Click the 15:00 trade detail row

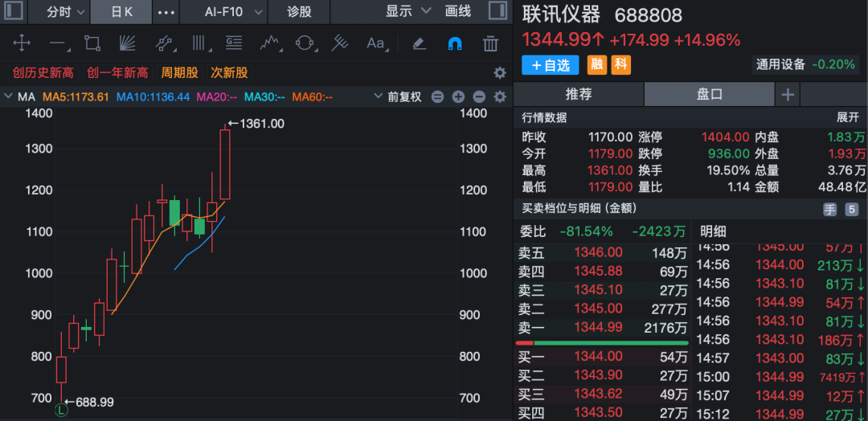point(780,377)
